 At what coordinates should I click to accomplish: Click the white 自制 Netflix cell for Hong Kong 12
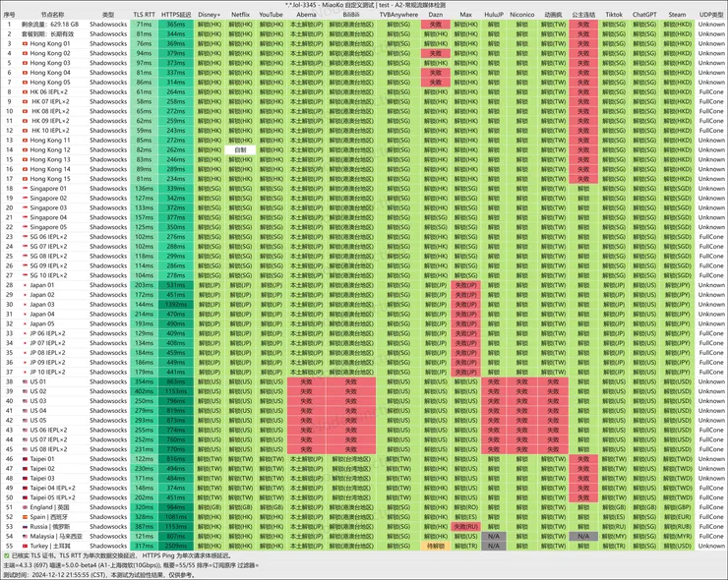click(x=240, y=149)
